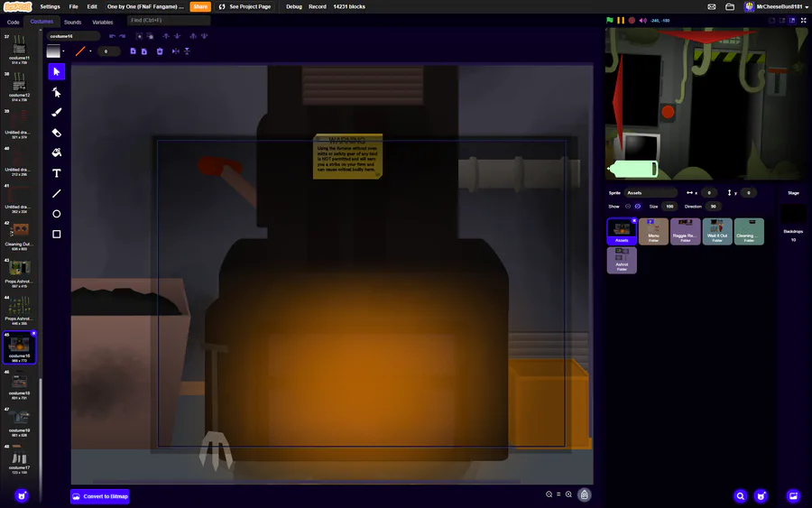This screenshot has width=812, height=508.
Task: Click the outline width field
Action: tap(109, 51)
